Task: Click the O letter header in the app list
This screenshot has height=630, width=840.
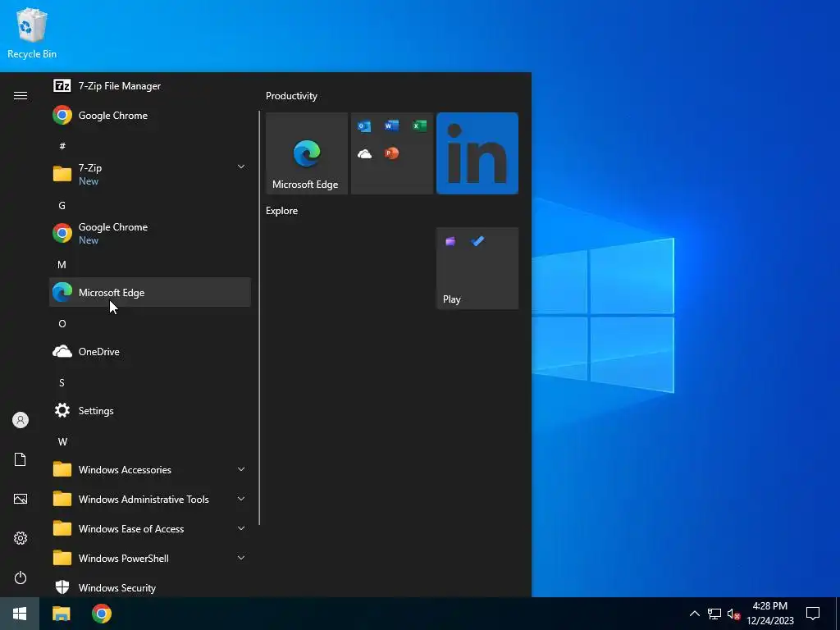Action: tap(62, 323)
